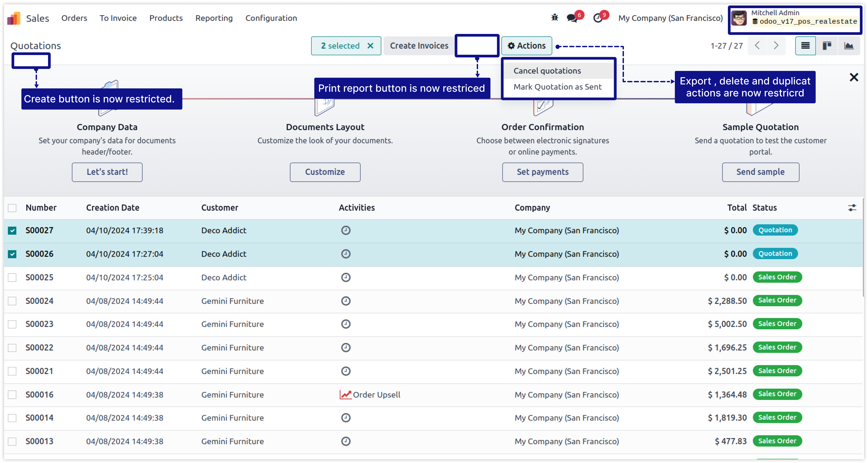The width and height of the screenshot is (868, 463).
Task: Open the debug bug icon
Action: pos(555,17)
